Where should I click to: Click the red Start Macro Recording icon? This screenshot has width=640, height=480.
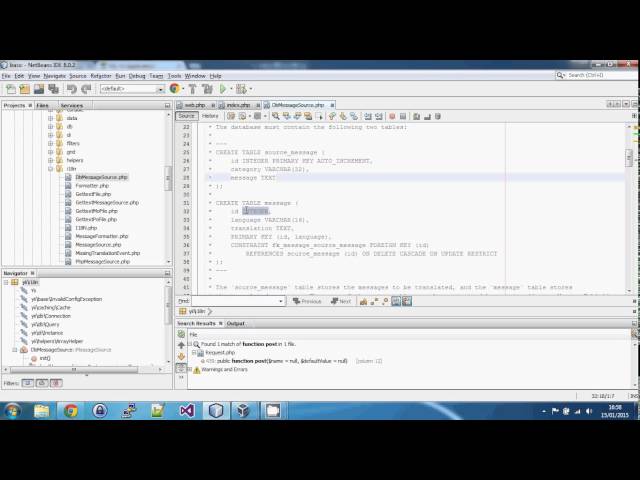coord(392,116)
